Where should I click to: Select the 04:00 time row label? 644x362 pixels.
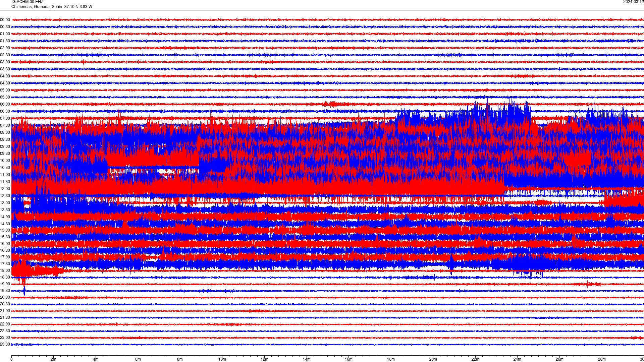[x=5, y=76]
